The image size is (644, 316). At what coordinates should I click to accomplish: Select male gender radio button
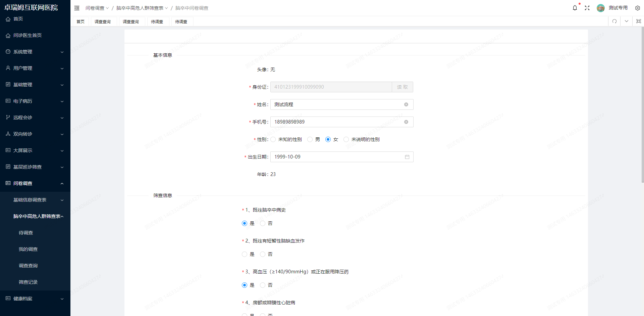click(310, 139)
